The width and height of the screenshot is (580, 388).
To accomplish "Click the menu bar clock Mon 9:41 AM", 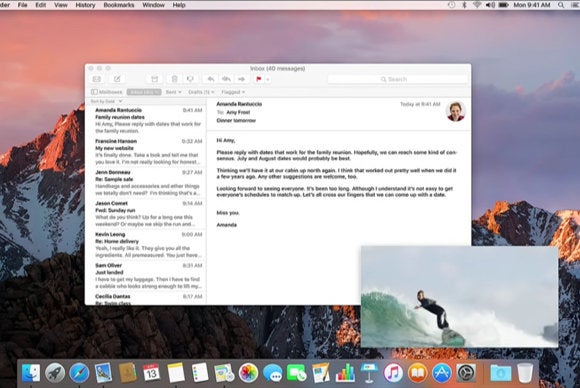I will click(532, 5).
